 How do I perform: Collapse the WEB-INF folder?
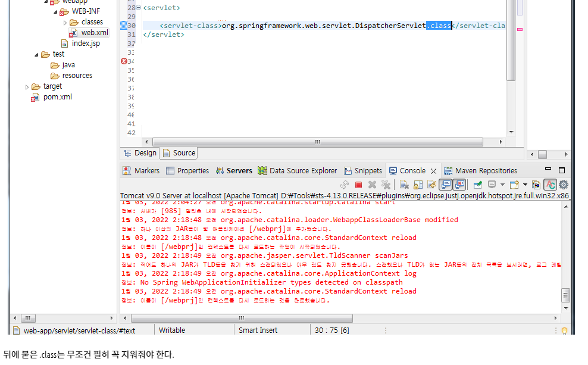(55, 12)
